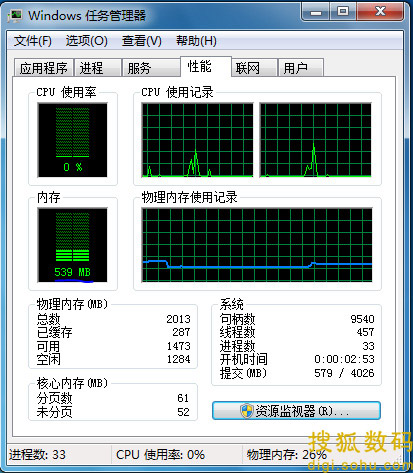413x473 pixels.
Task: Select the 性能 tab
Action: [206, 66]
